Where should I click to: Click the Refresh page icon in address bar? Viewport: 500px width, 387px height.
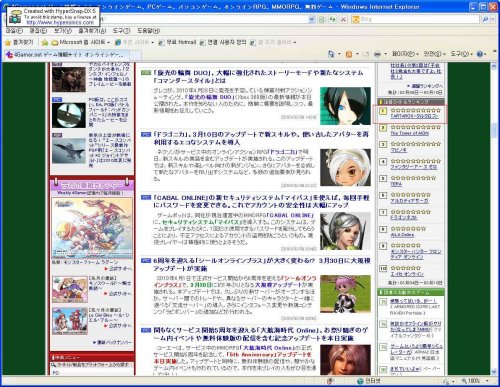(x=332, y=20)
